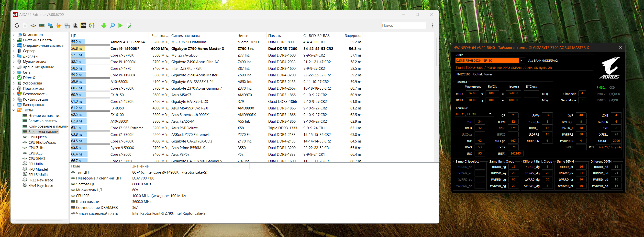Open the gear with checklist toolbar icon
Screen dimensions: 644x237
pyautogui.click(x=67, y=25)
